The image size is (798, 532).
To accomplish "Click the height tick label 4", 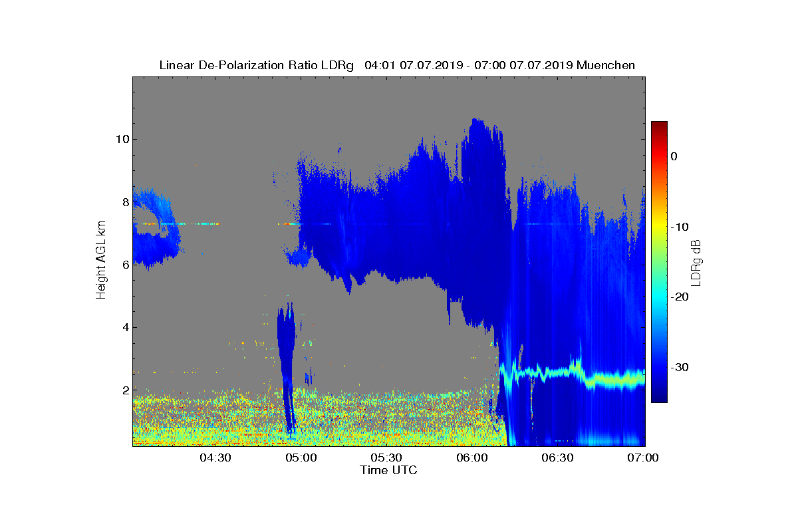I will (124, 327).
